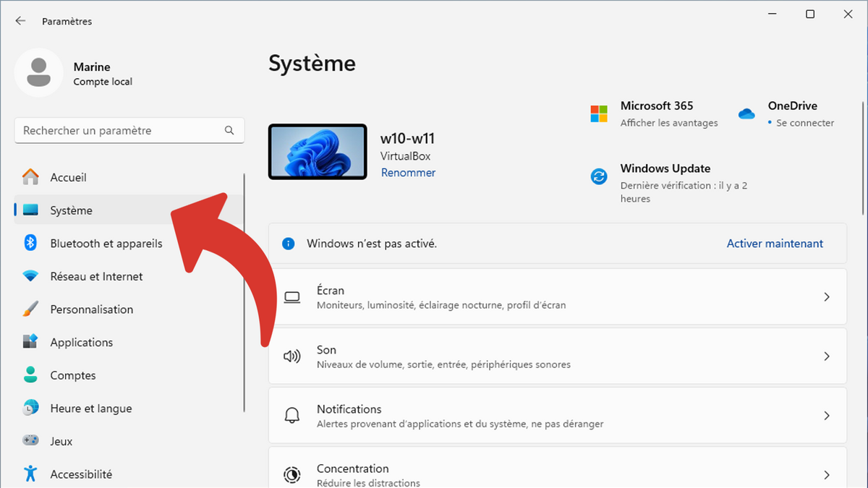Click Afficher les avantages under Microsoft 365

click(x=669, y=123)
